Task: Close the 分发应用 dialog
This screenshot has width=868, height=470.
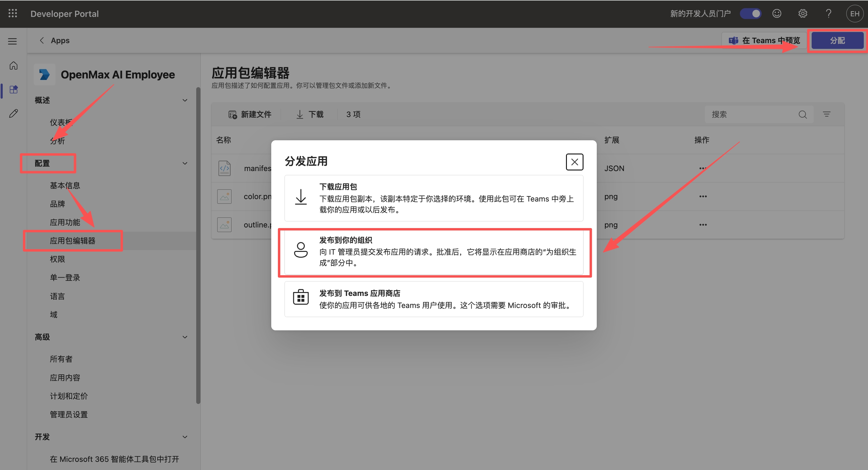Action: [x=574, y=162]
